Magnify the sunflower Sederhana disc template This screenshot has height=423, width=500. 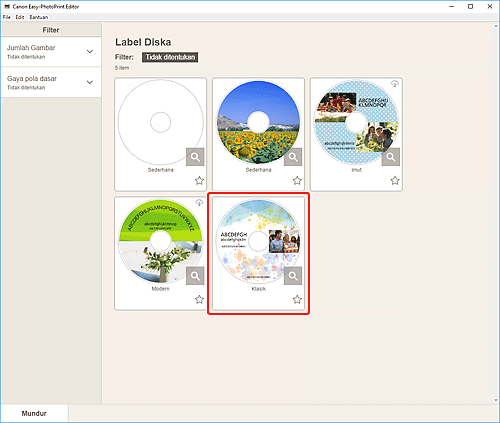[x=293, y=157]
